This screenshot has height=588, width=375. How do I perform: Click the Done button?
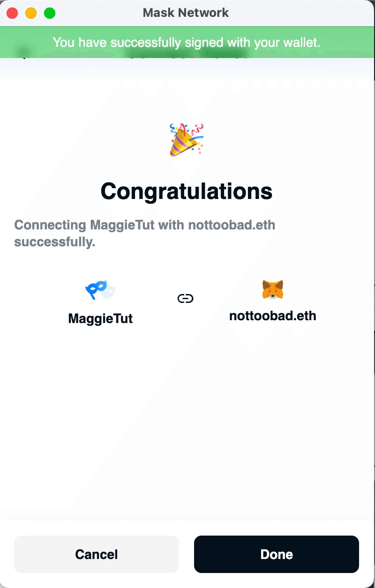pos(277,554)
